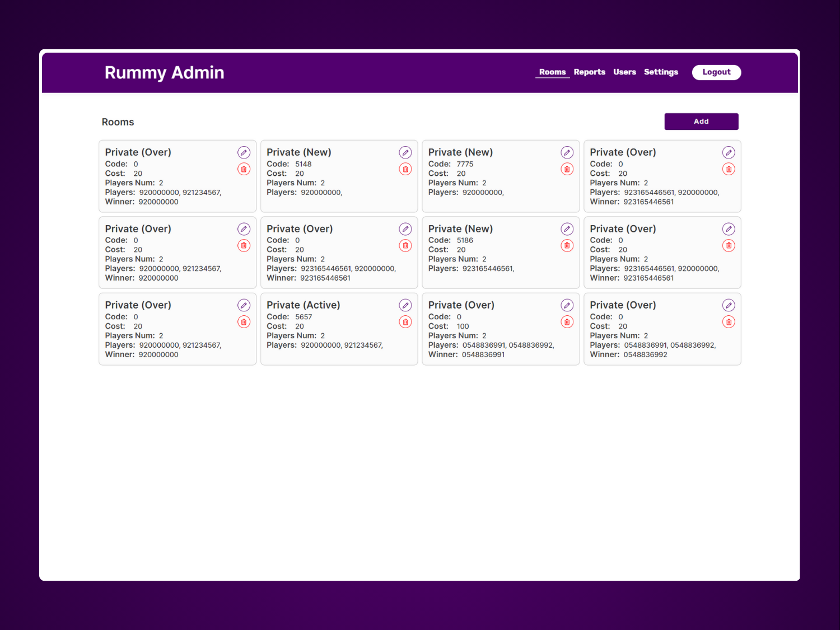Delete the Private (Active) room
The height and width of the screenshot is (630, 840).
click(x=405, y=322)
